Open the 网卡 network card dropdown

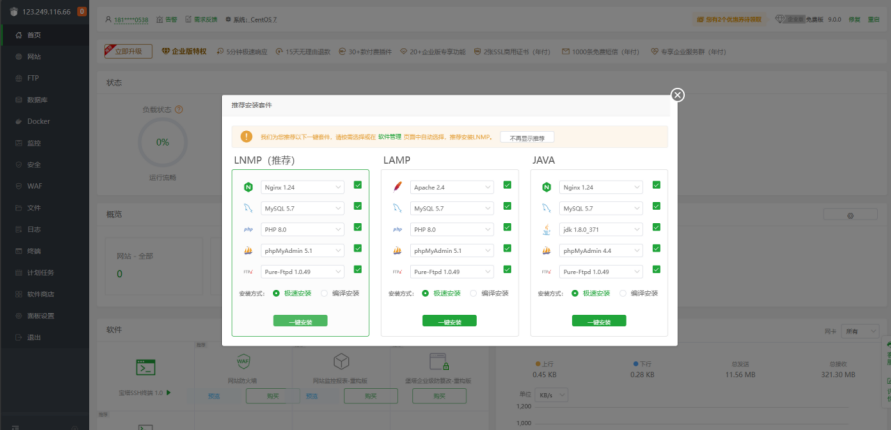[x=860, y=331]
